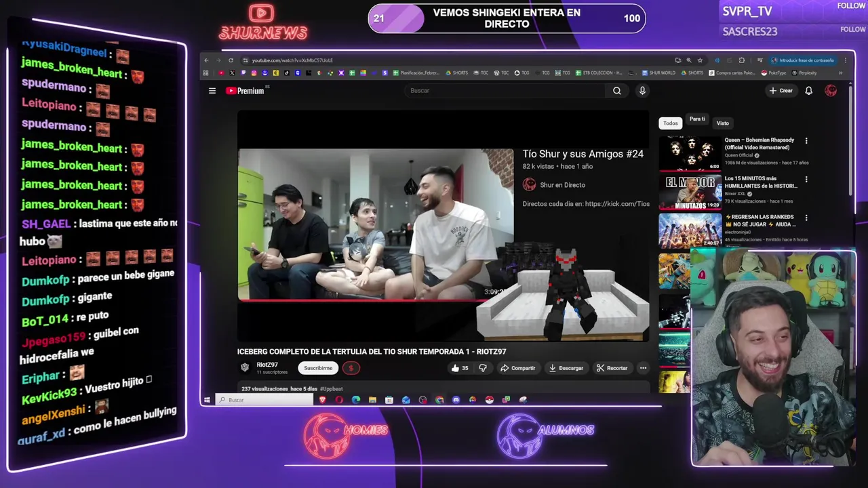Open options for Queen Bohemian Rhapsody video
Viewport: 868px width, 488px height.
click(x=806, y=141)
